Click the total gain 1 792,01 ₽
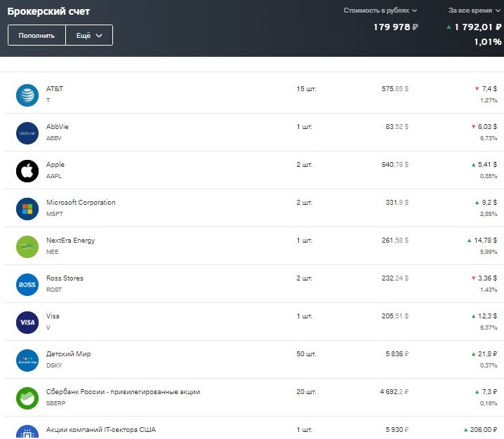 pos(477,27)
